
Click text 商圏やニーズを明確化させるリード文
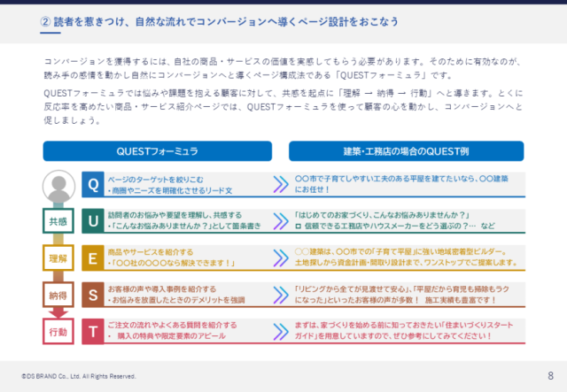tap(172, 190)
